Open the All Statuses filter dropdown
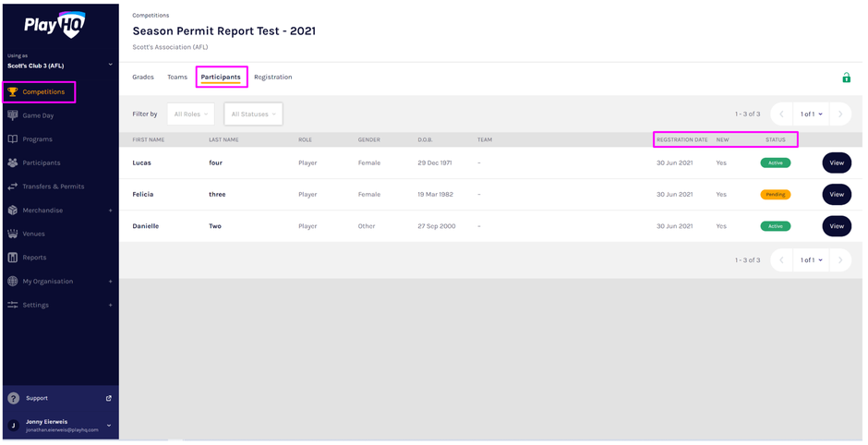The height and width of the screenshot is (445, 868). tap(253, 114)
